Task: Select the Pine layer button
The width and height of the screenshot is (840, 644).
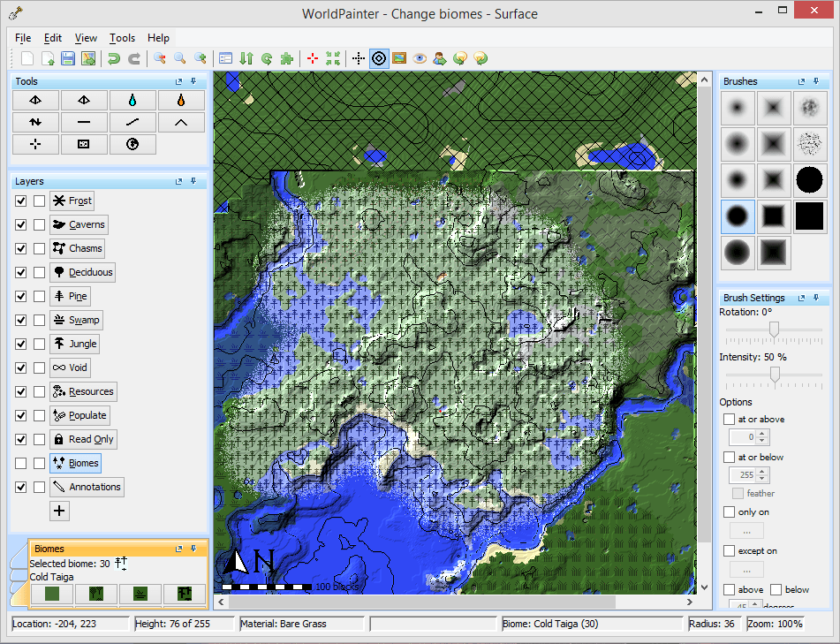Action: point(70,296)
